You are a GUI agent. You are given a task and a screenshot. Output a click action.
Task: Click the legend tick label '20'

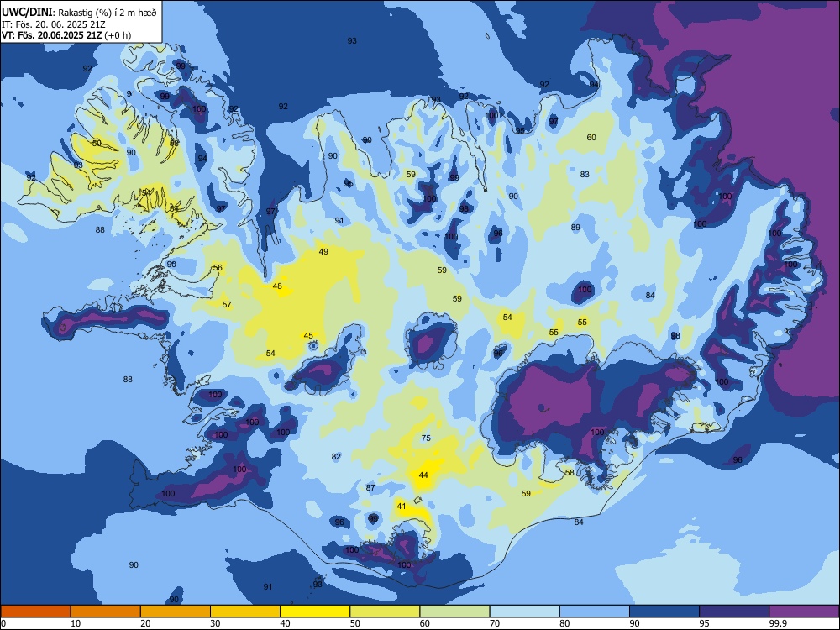point(145,623)
